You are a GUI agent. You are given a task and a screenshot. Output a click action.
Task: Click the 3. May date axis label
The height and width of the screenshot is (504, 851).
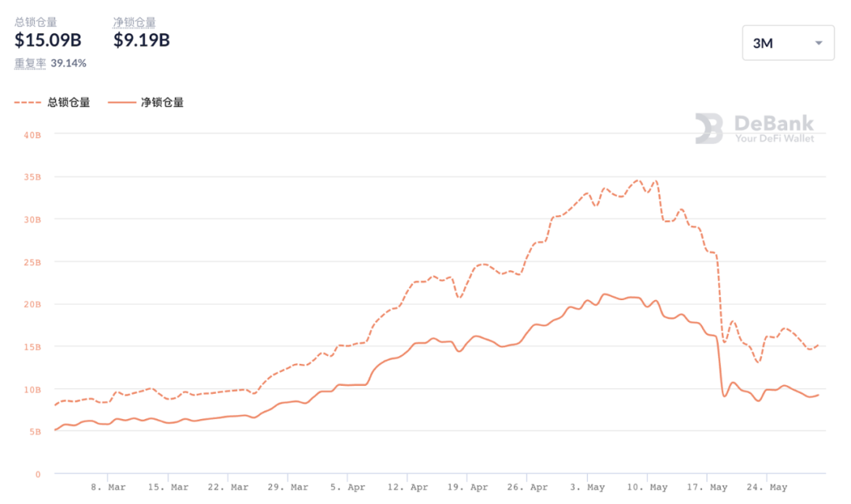pyautogui.click(x=587, y=487)
